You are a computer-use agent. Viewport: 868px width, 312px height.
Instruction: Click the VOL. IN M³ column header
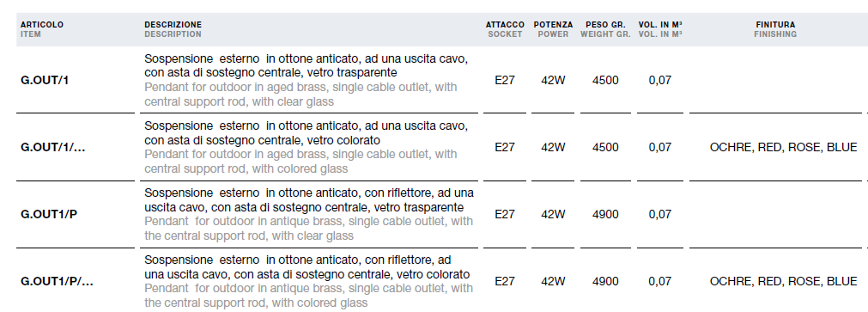[x=660, y=29]
